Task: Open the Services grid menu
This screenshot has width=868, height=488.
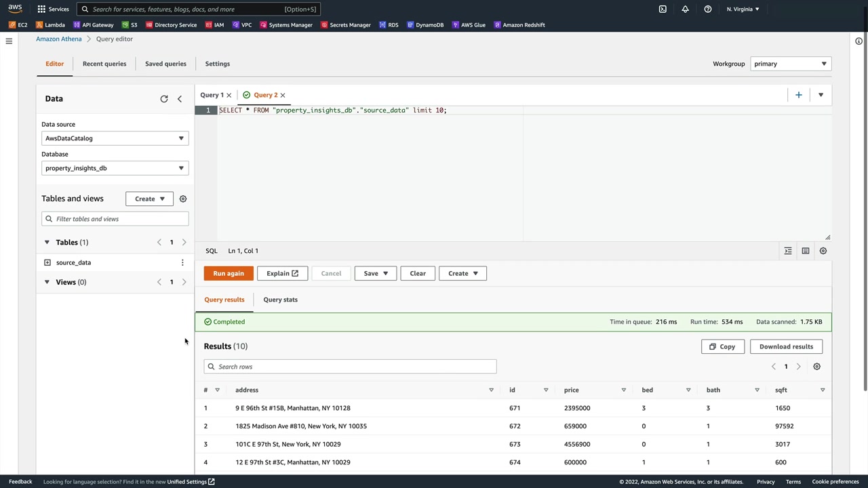Action: [x=53, y=9]
